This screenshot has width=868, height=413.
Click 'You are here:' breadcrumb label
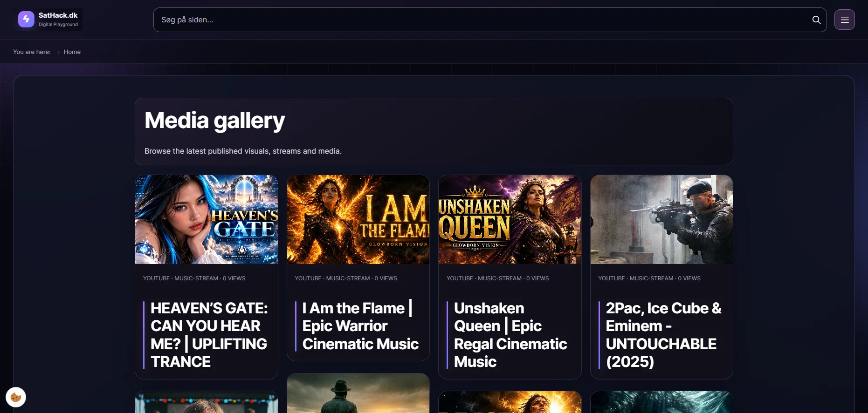[x=32, y=52]
